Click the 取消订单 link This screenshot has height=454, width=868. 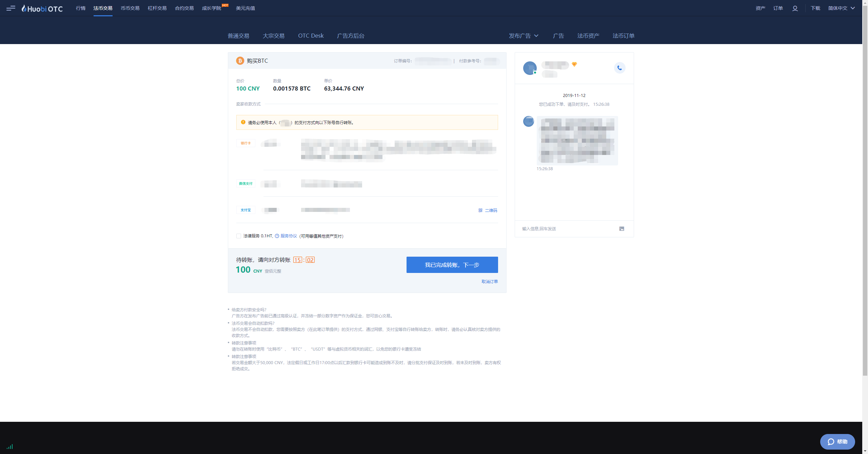489,282
